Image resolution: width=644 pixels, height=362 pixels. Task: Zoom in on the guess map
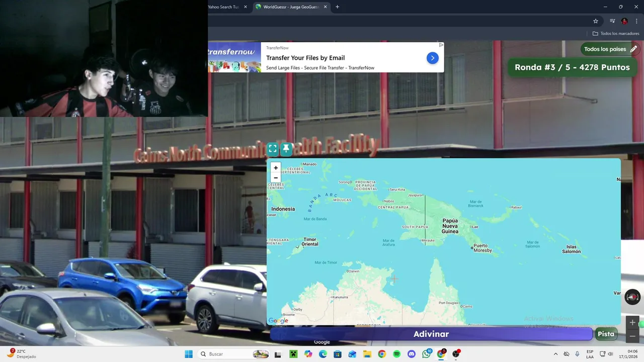coord(275,168)
